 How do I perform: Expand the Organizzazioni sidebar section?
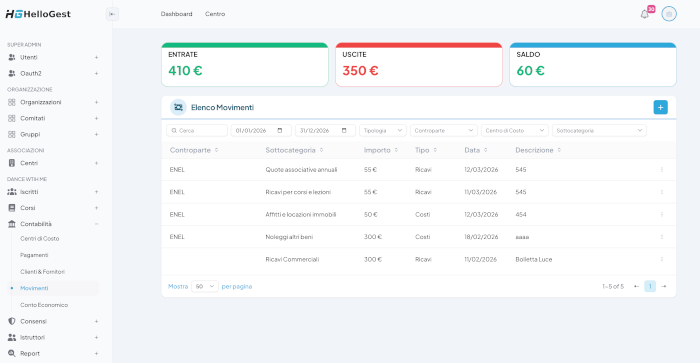[x=96, y=102]
